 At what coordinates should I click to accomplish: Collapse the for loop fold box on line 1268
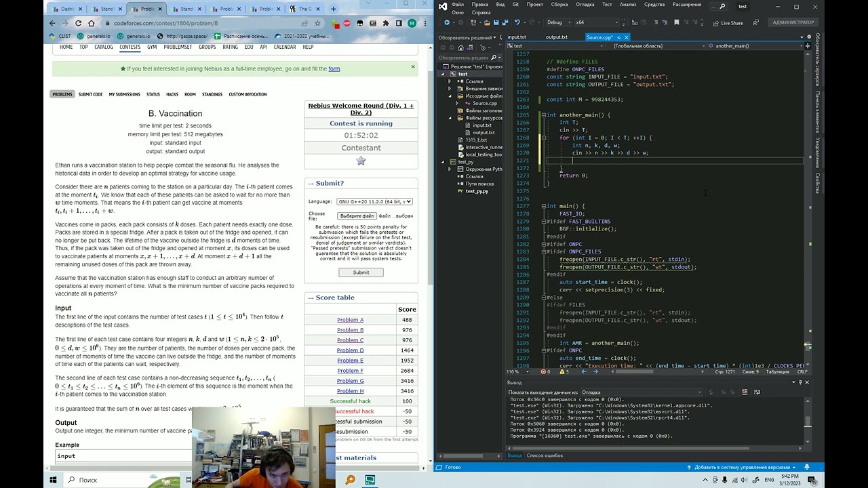click(x=544, y=138)
